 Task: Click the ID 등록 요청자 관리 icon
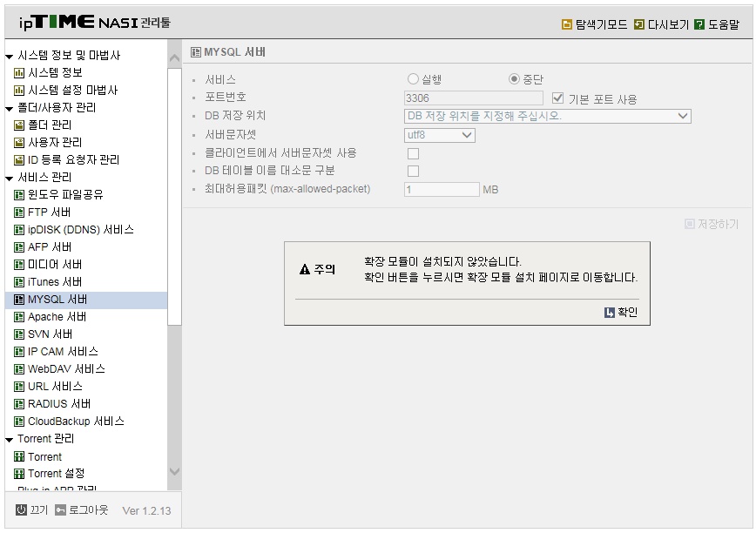(x=19, y=160)
